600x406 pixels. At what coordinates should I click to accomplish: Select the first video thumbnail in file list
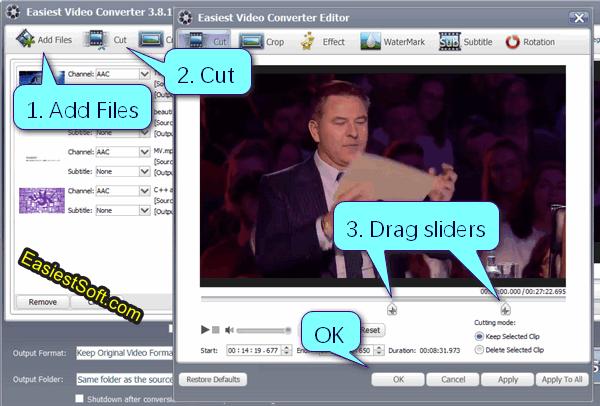pos(41,78)
